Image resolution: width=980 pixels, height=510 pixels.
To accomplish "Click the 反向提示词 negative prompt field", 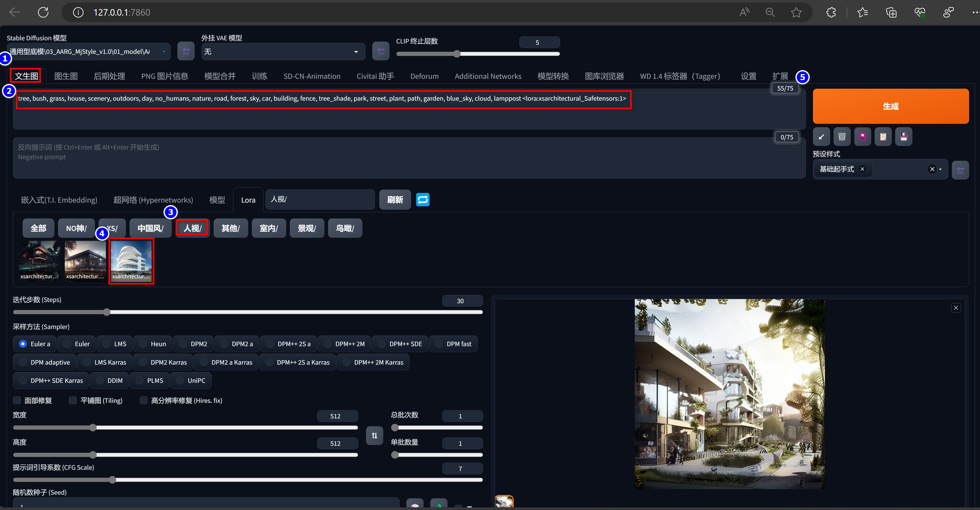I will [x=409, y=158].
